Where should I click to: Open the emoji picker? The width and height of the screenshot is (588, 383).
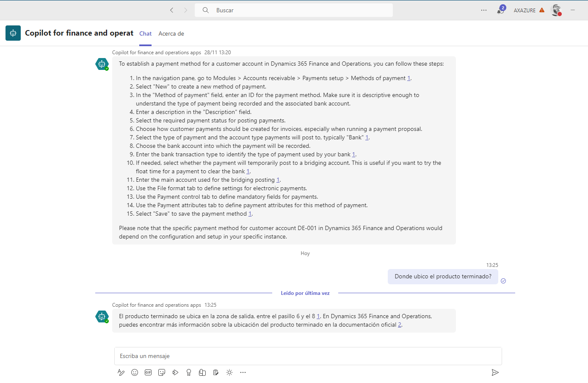point(135,372)
